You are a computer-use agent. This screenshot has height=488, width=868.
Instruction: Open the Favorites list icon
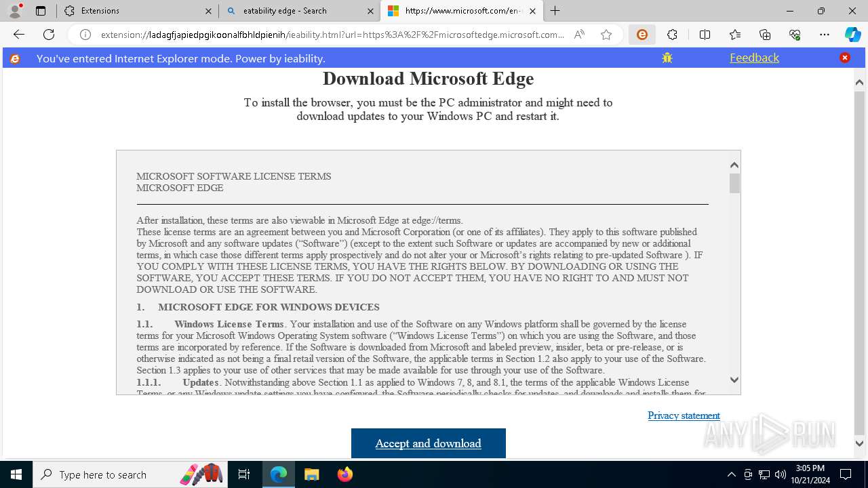pos(735,35)
